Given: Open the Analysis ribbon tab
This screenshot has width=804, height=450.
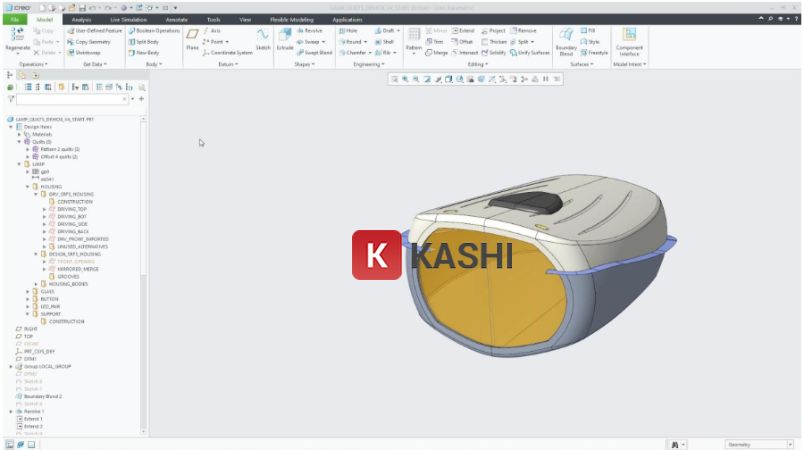Looking at the screenshot, I should [x=81, y=19].
